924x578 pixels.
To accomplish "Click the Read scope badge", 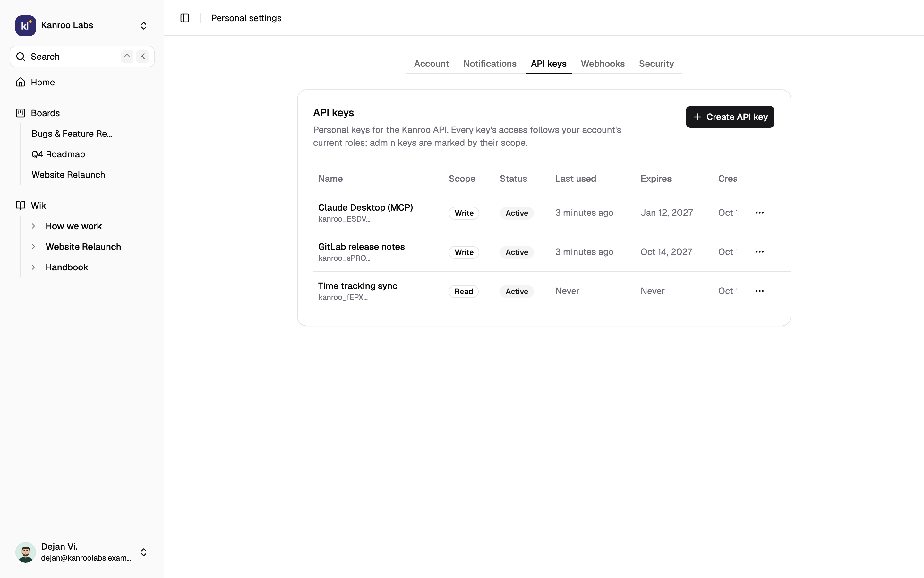I will 464,291.
